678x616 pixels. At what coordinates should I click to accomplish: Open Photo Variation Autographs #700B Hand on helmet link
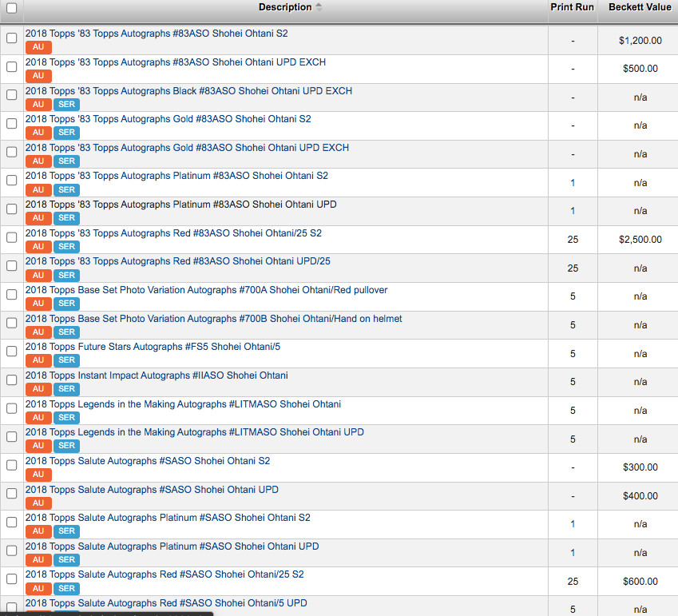(x=213, y=319)
